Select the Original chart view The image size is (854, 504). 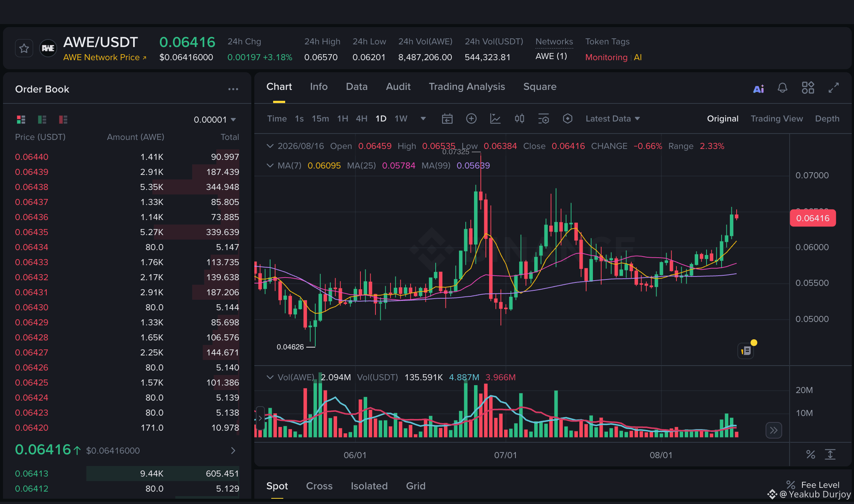[x=723, y=119]
